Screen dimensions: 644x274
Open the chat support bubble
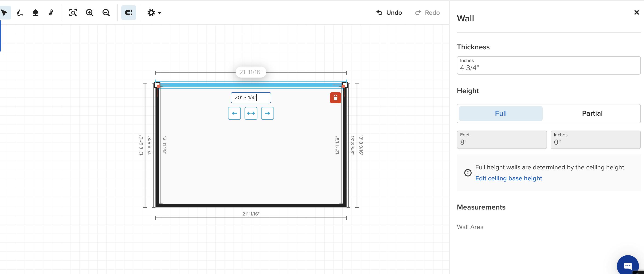(x=628, y=266)
